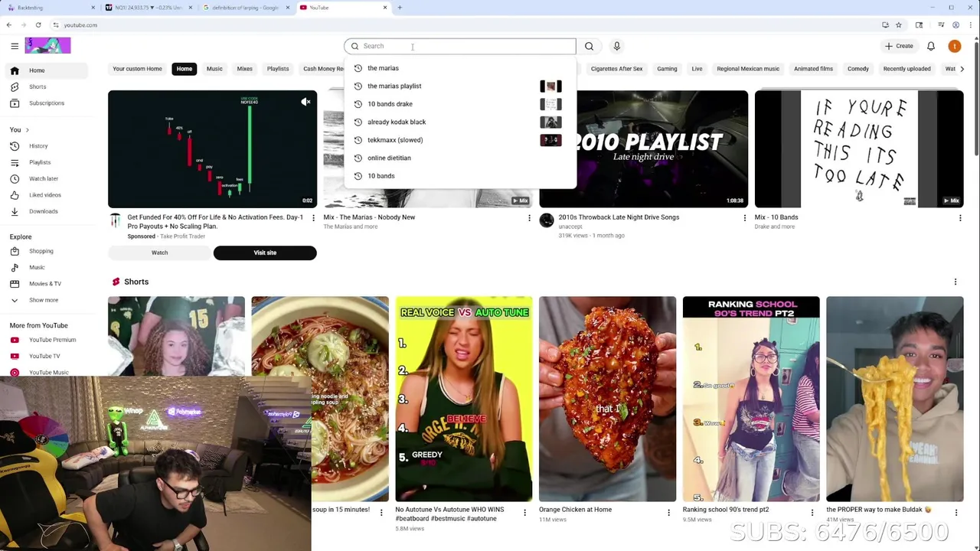The image size is (980, 551).
Task: Select the Gaming chip filter
Action: click(667, 69)
